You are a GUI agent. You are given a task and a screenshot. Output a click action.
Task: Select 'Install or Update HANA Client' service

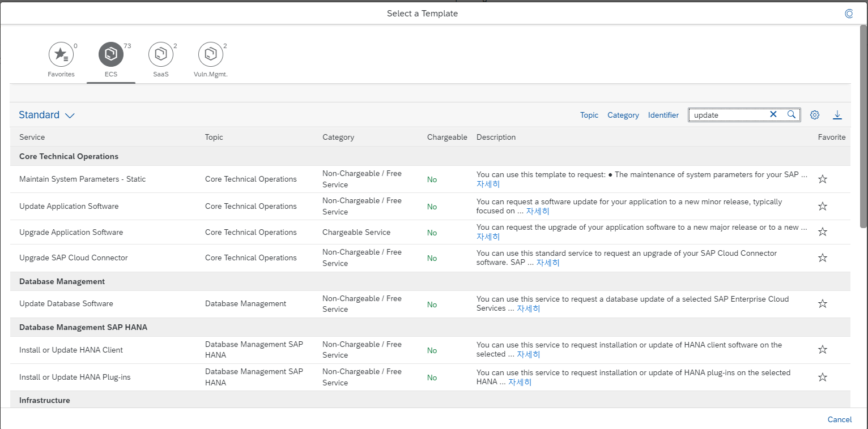tap(71, 350)
